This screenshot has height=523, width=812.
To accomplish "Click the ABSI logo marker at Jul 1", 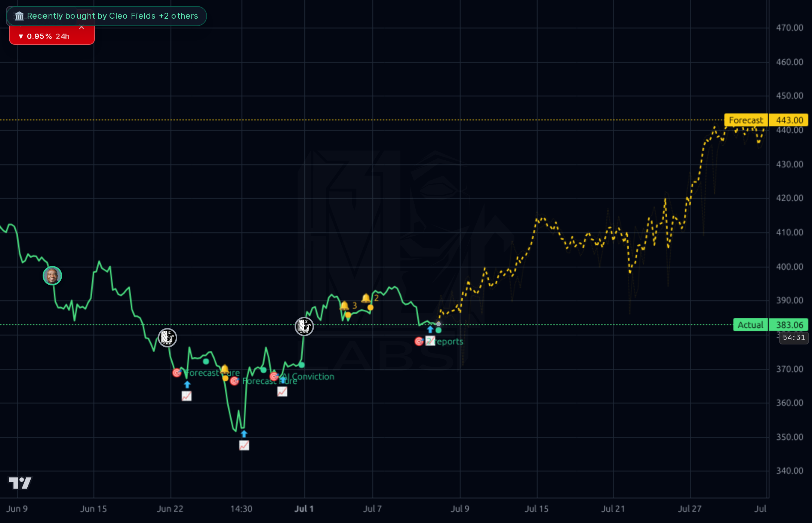I will tap(304, 327).
